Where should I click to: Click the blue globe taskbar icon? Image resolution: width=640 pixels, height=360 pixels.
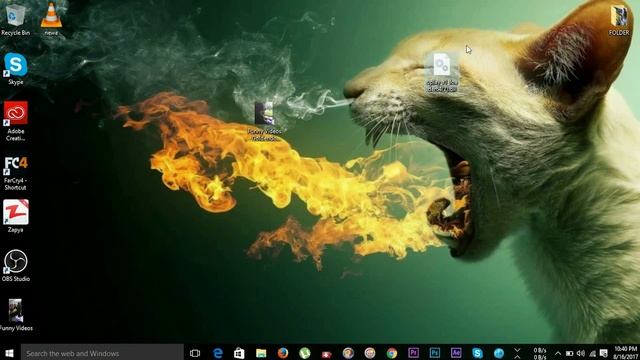coord(499,353)
